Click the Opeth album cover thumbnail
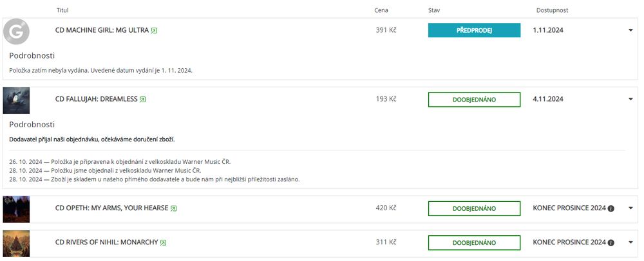The image size is (644, 261). point(17,209)
